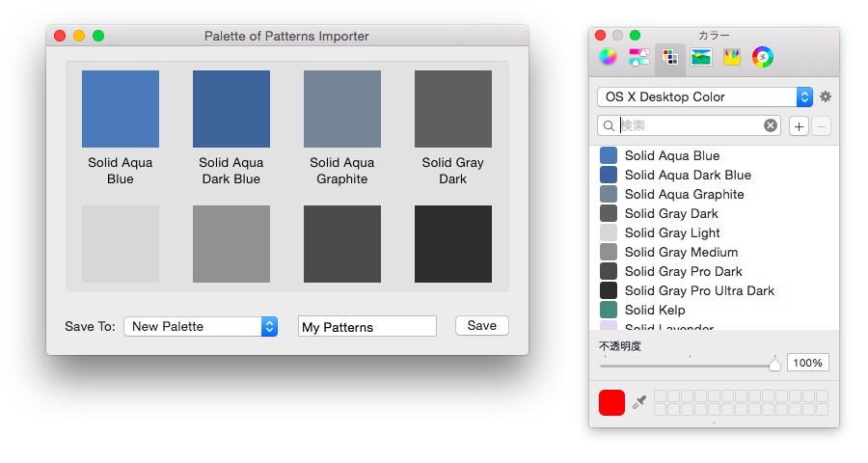The width and height of the screenshot is (868, 463).
Task: Clear the color search field
Action: coord(771,125)
